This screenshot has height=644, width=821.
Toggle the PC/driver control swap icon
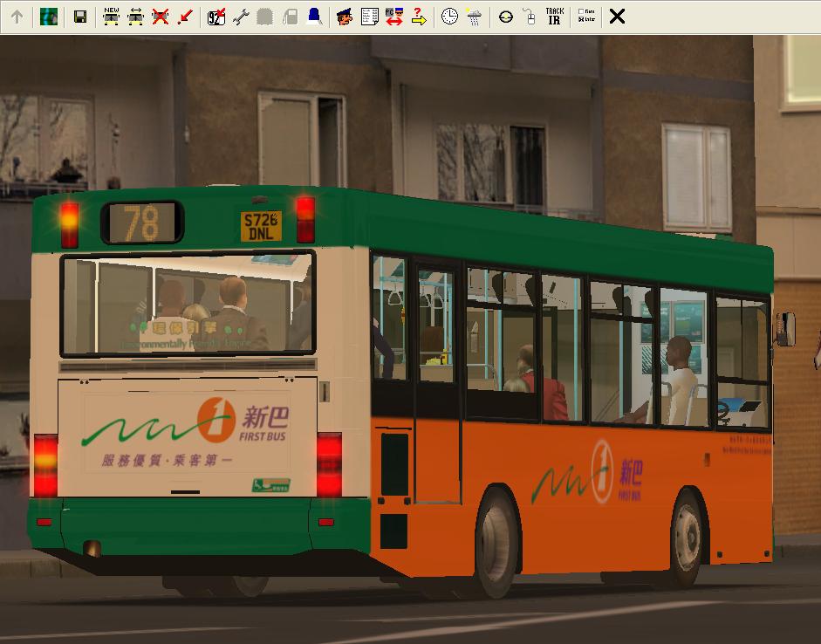pyautogui.click(x=394, y=17)
